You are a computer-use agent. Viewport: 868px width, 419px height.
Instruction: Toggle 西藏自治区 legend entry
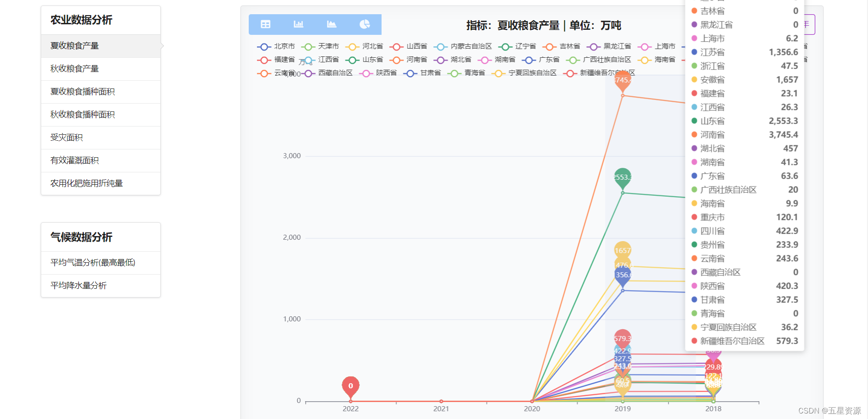coord(327,73)
